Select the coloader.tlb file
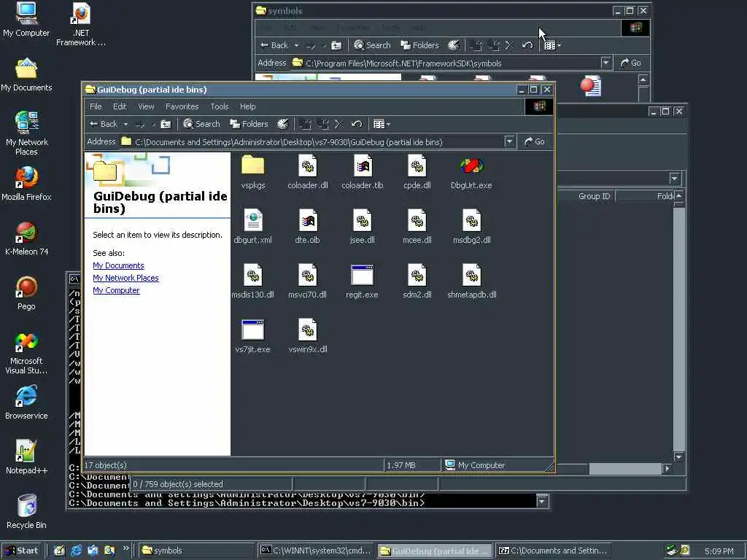 click(x=362, y=172)
